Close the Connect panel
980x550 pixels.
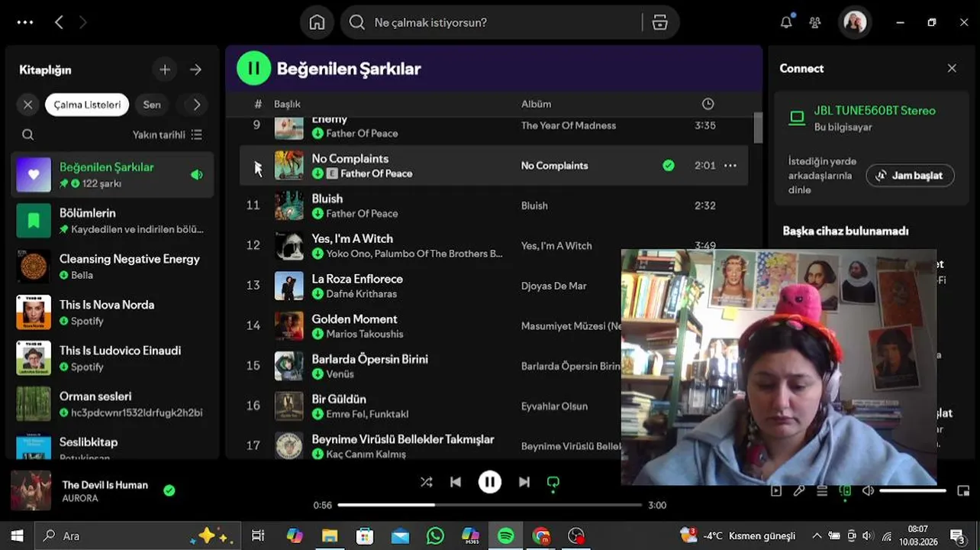[952, 68]
